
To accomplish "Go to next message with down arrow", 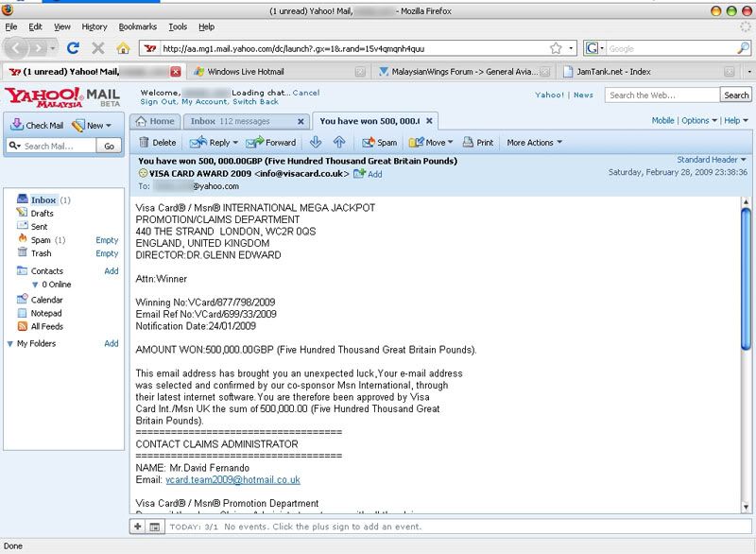I will 316,142.
